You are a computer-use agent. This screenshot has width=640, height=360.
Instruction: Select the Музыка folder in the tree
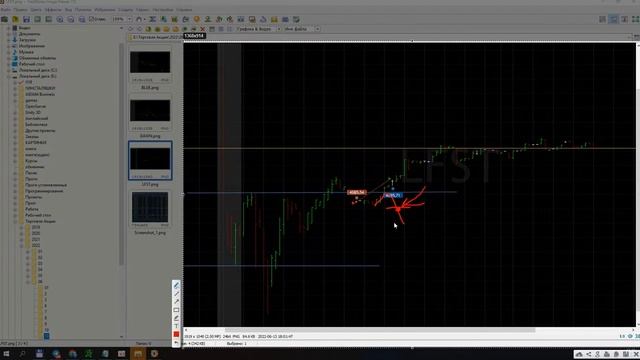(x=26, y=52)
